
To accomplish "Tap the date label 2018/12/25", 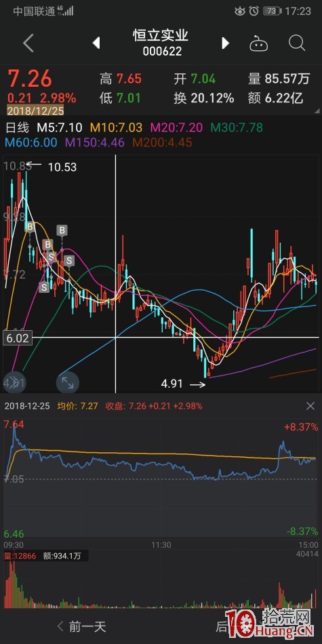I will click(35, 110).
